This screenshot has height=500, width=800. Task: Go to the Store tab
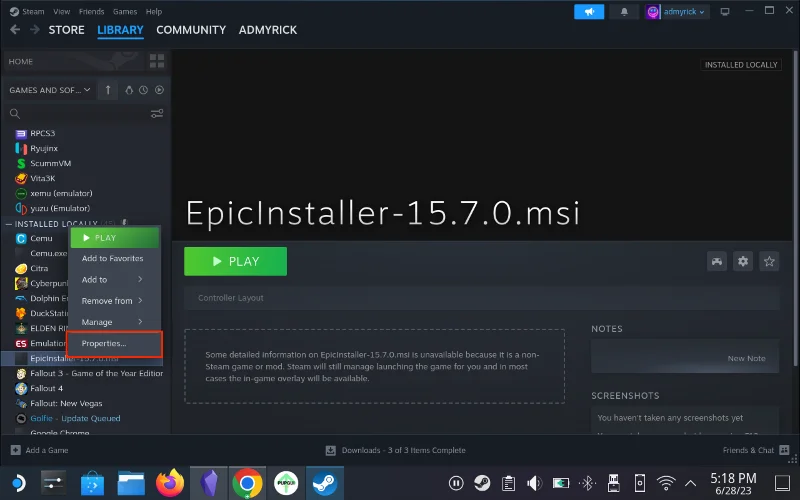pyautogui.click(x=66, y=30)
